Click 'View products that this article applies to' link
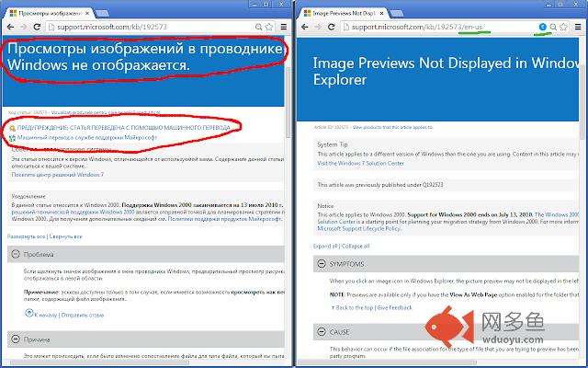588x368 pixels. (x=392, y=127)
